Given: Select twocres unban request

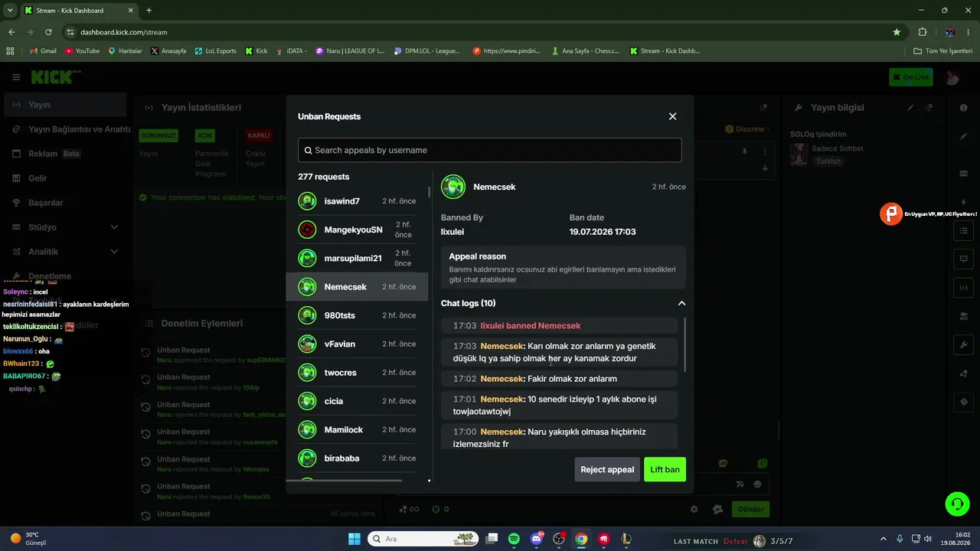Looking at the screenshot, I should tap(357, 373).
